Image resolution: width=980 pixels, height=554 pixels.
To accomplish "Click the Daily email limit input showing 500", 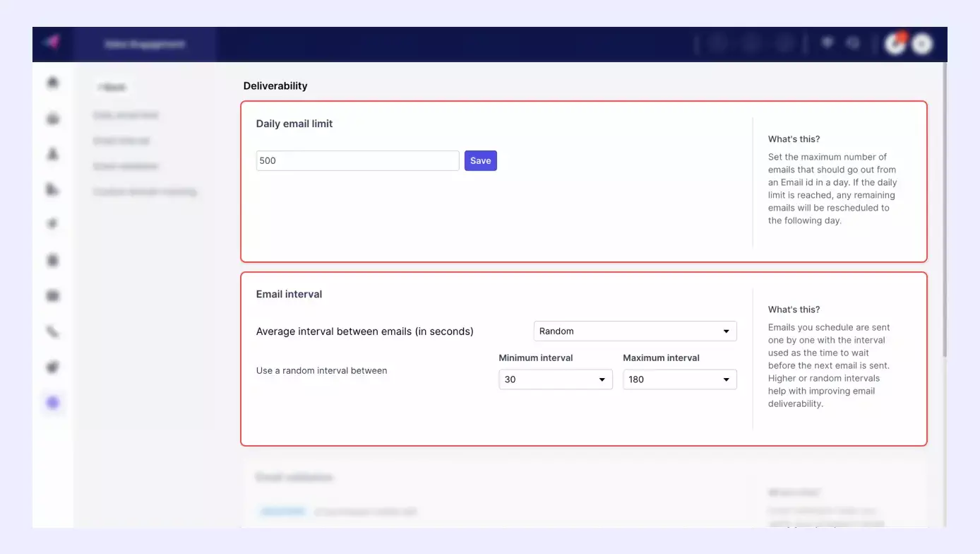I will coord(357,160).
